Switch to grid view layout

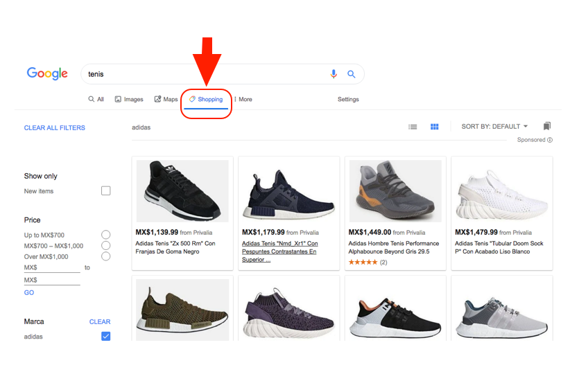435,127
